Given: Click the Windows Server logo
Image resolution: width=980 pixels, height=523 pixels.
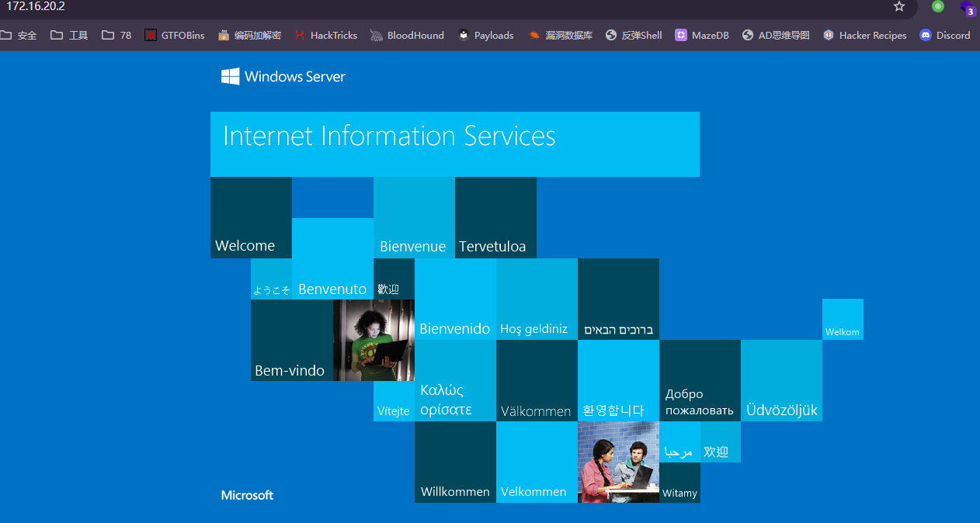Looking at the screenshot, I should tap(283, 76).
